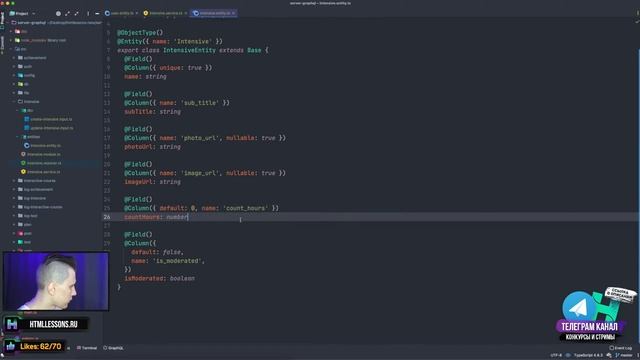This screenshot has height=360, width=640.
Task: Click the 'subTitle: string' line
Action: (x=152, y=111)
